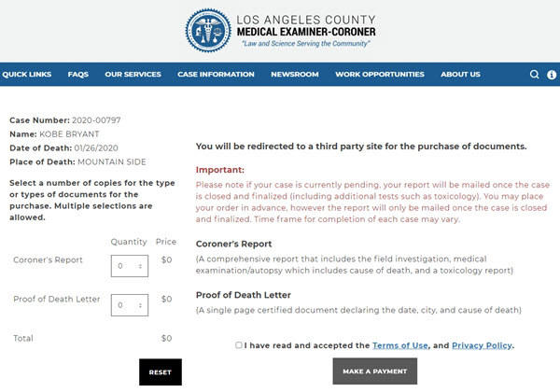
Task: Go to the Newsroom page
Action: tap(295, 75)
